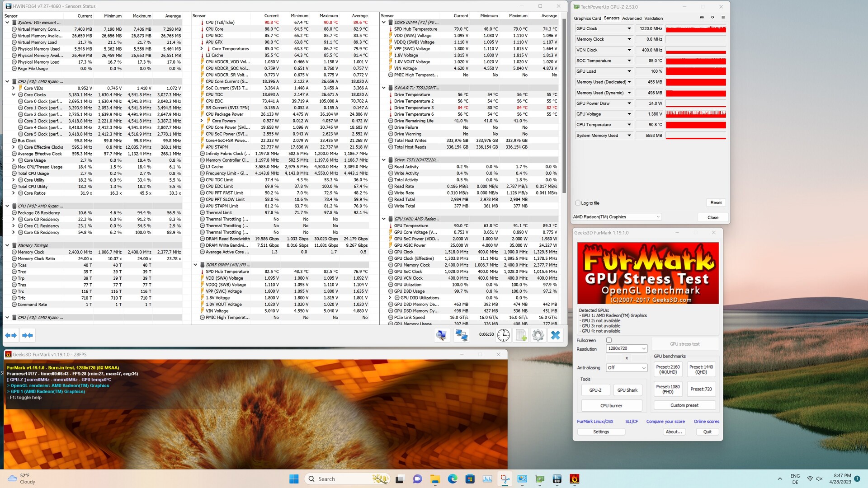The width and height of the screenshot is (868, 488).
Task: Open FurMark Resolution 1280x720 dropdown
Action: tap(627, 348)
